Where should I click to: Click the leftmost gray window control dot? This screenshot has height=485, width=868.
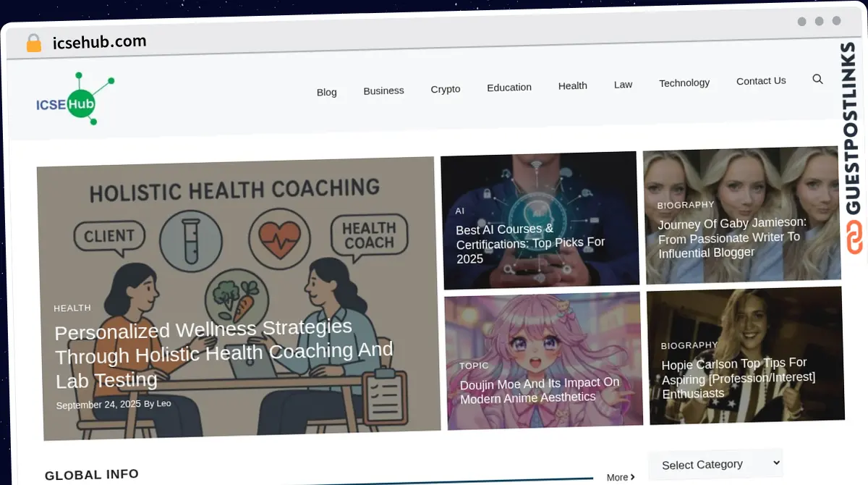click(802, 22)
